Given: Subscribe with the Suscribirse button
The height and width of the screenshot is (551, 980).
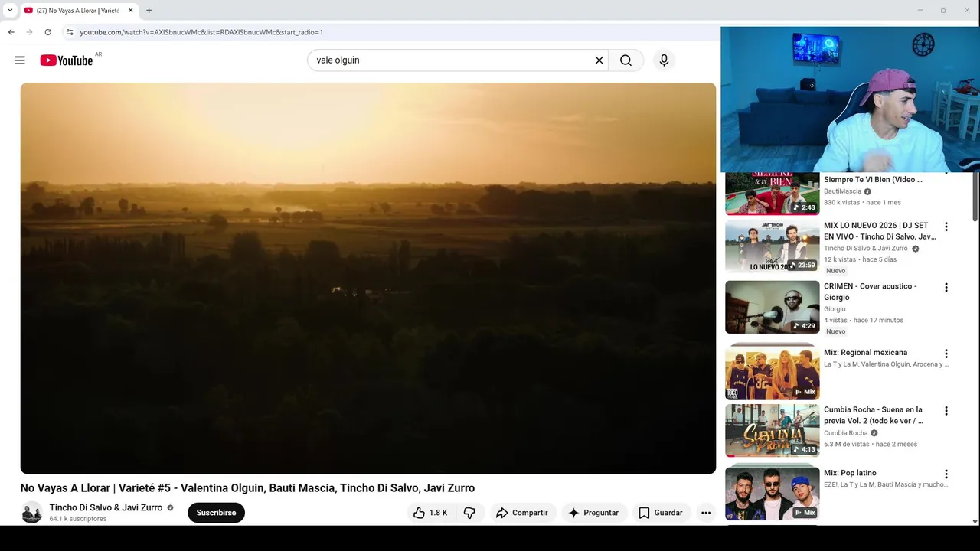Looking at the screenshot, I should [216, 513].
